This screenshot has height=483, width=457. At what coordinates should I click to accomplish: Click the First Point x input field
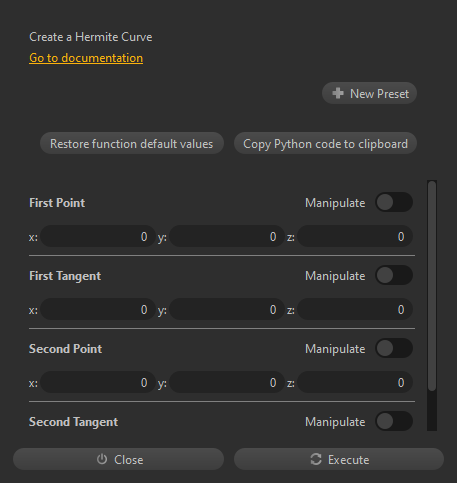[x=98, y=236]
